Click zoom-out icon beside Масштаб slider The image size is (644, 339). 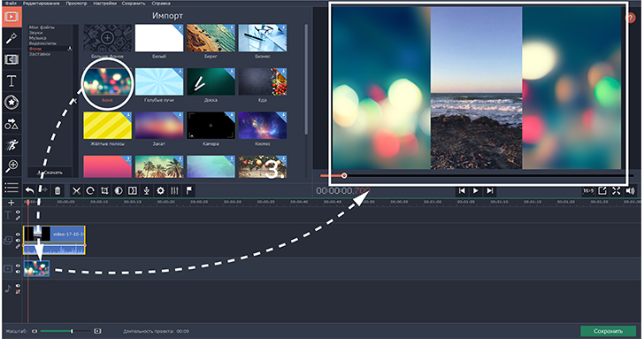coord(34,331)
